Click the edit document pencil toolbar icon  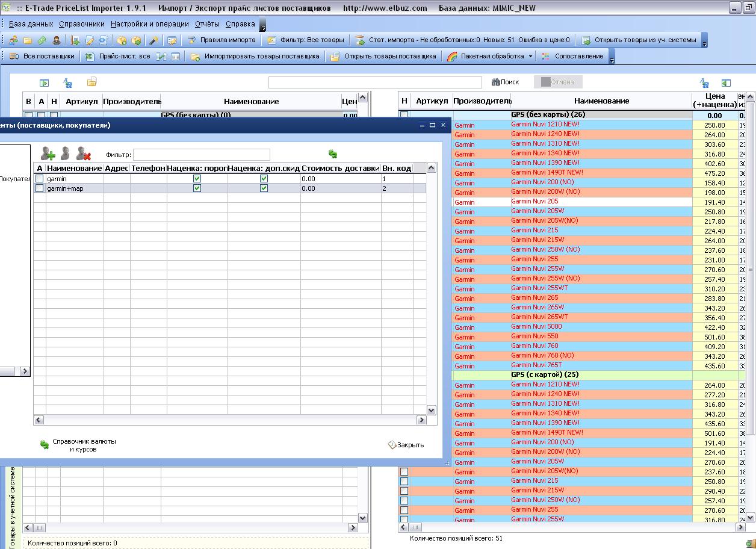pyautogui.click(x=89, y=40)
